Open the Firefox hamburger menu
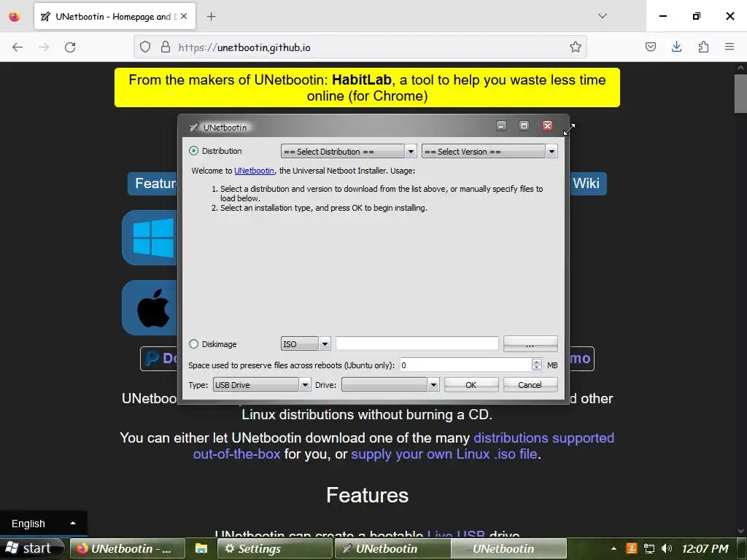This screenshot has height=560, width=747. tap(729, 47)
